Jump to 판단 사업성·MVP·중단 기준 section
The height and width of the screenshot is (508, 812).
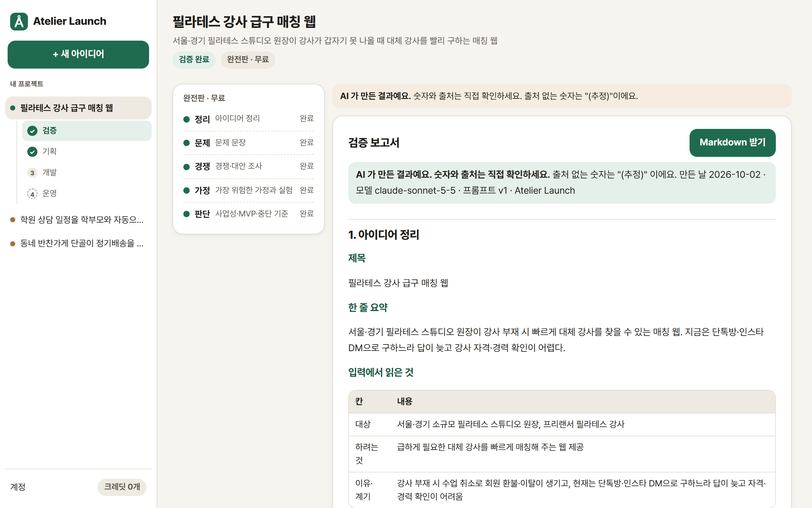pos(249,214)
